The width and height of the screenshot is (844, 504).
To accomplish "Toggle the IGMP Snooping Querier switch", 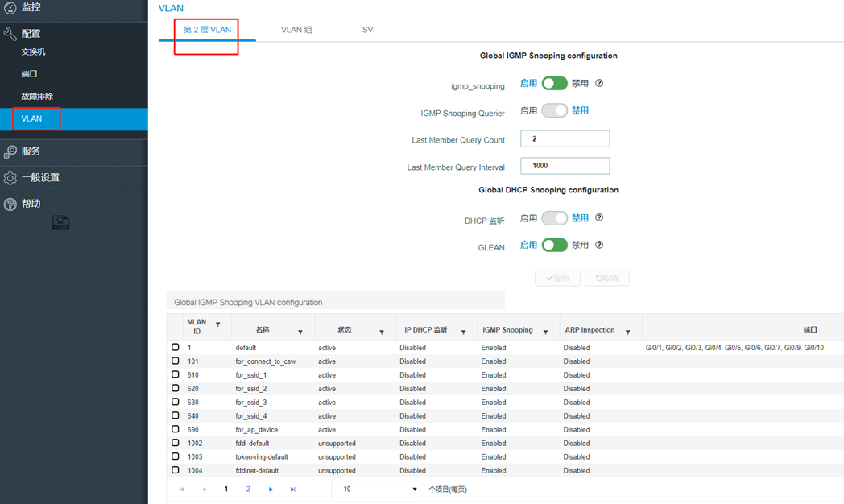I will click(554, 110).
